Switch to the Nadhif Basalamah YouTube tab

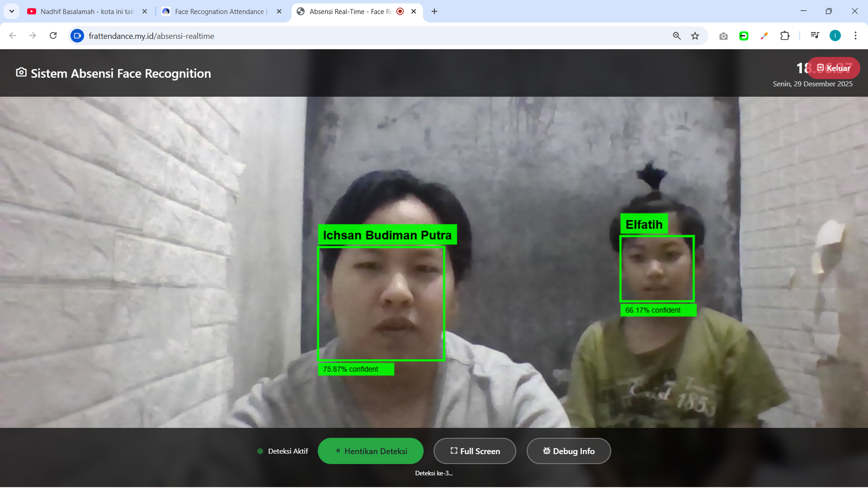point(87,11)
